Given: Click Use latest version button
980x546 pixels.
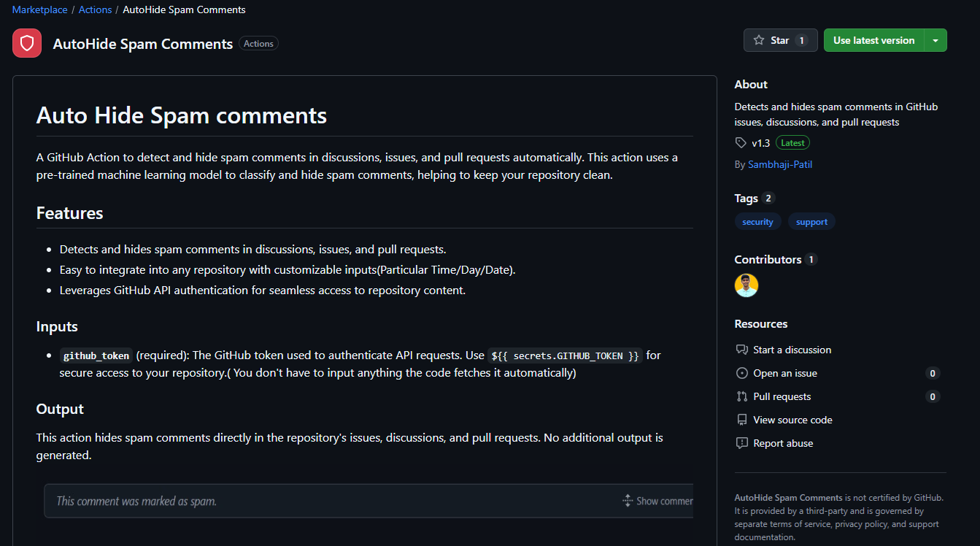Looking at the screenshot, I should [873, 41].
